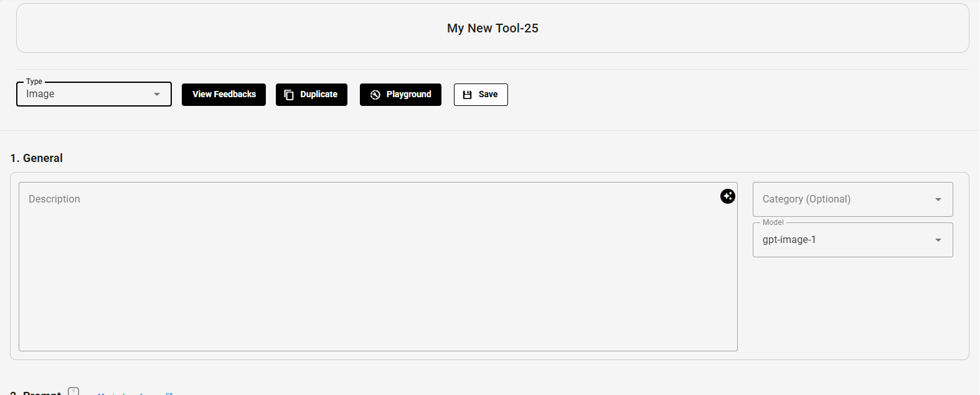Click the 1. General section heading
This screenshot has width=980, height=395.
pos(37,158)
